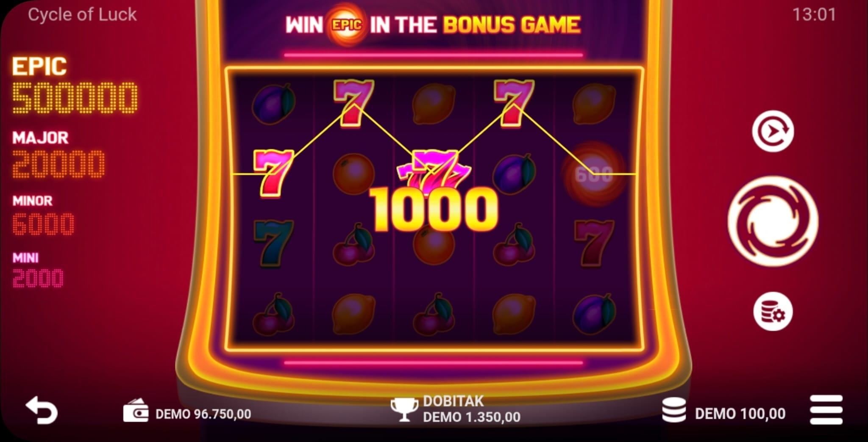
Task: Click the 1000 win amount overlay
Action: pyautogui.click(x=434, y=210)
